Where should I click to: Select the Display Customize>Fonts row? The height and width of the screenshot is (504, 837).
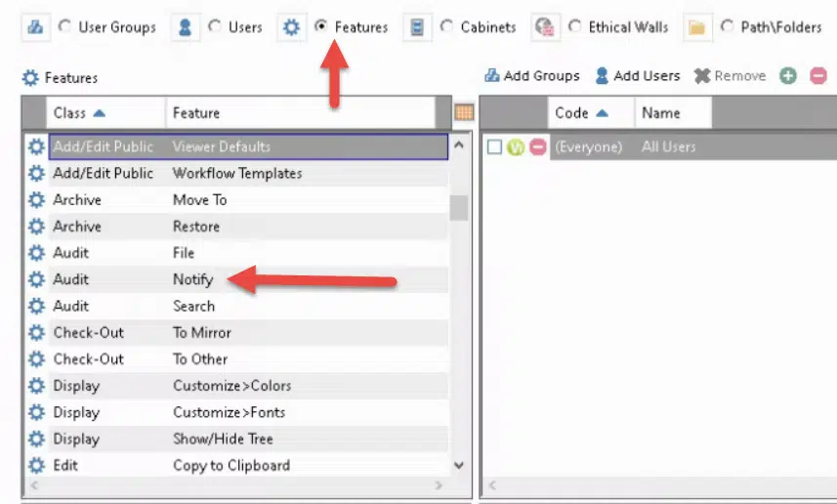(x=248, y=412)
